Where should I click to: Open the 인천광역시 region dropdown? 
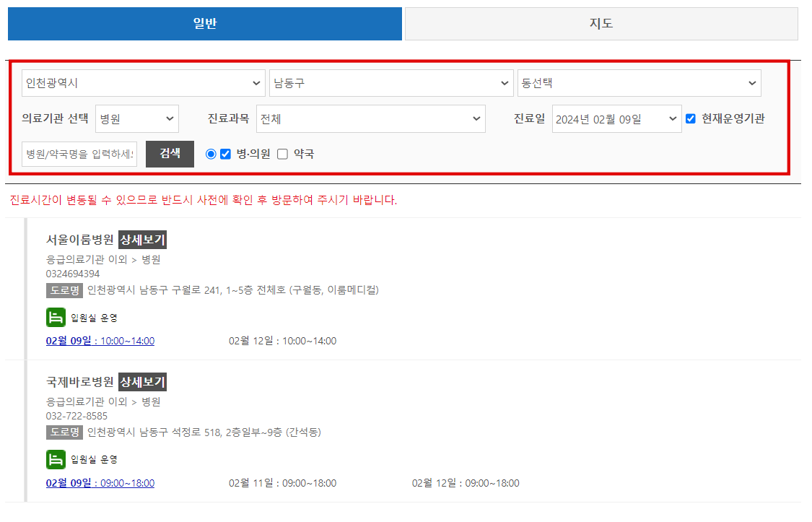(143, 82)
